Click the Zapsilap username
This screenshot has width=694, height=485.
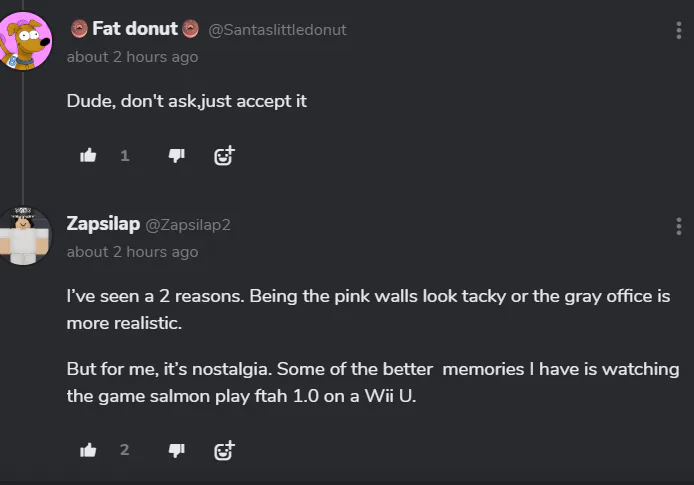(103, 224)
